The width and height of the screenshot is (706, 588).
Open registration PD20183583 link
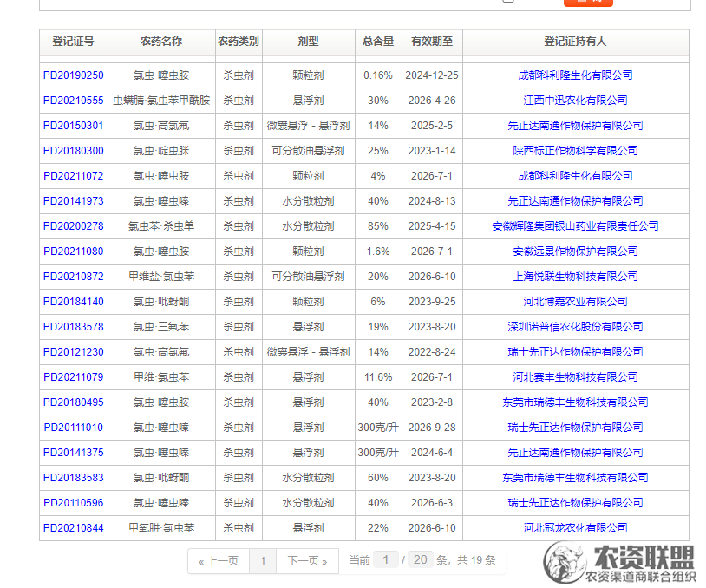coord(74,478)
